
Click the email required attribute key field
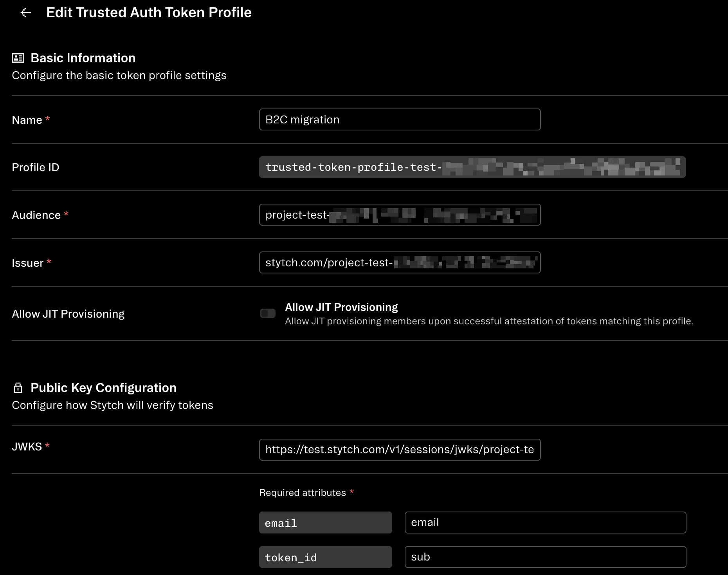pos(325,523)
